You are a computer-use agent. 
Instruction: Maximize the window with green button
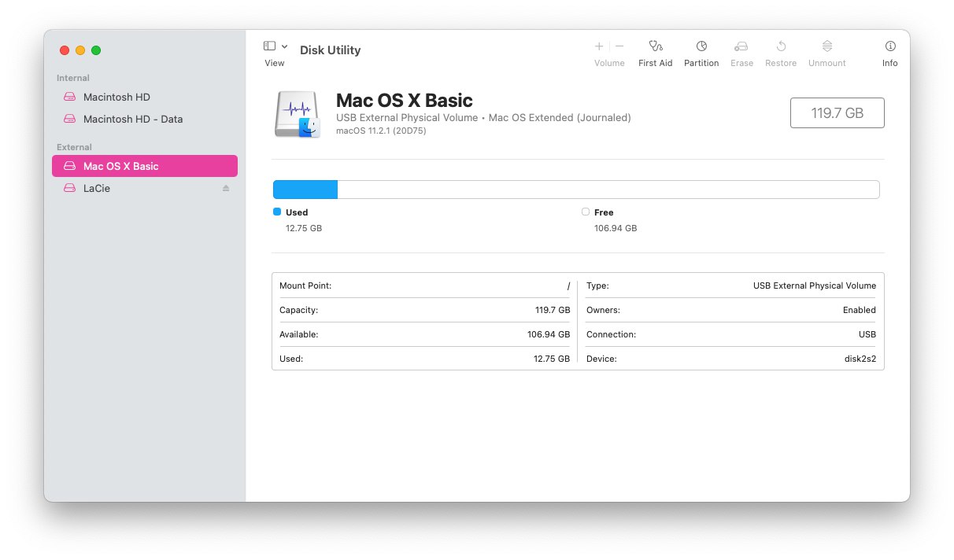[96, 50]
